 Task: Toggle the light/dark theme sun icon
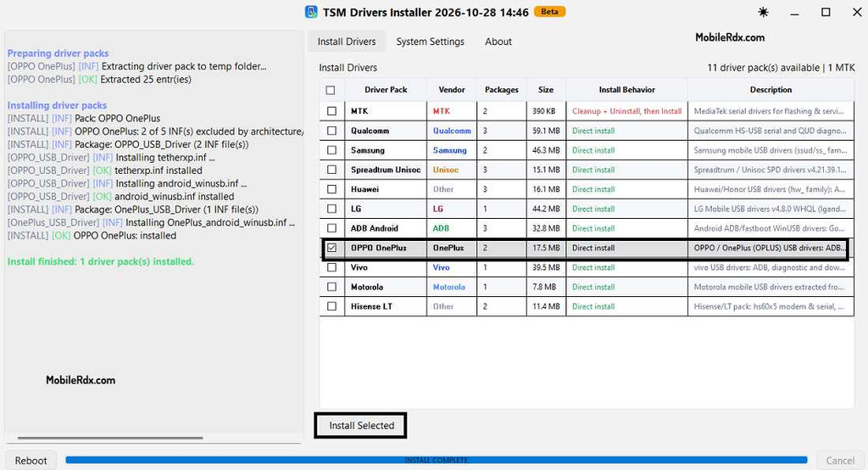(x=763, y=12)
